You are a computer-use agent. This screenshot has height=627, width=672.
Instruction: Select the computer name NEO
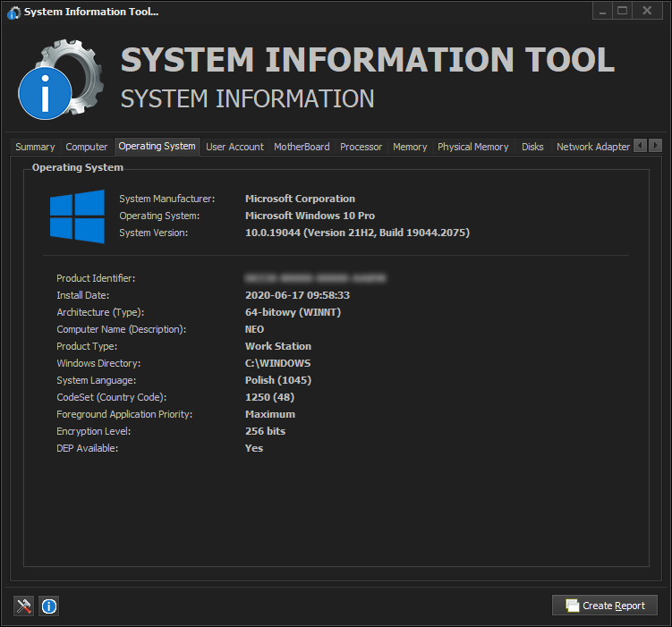point(254,329)
